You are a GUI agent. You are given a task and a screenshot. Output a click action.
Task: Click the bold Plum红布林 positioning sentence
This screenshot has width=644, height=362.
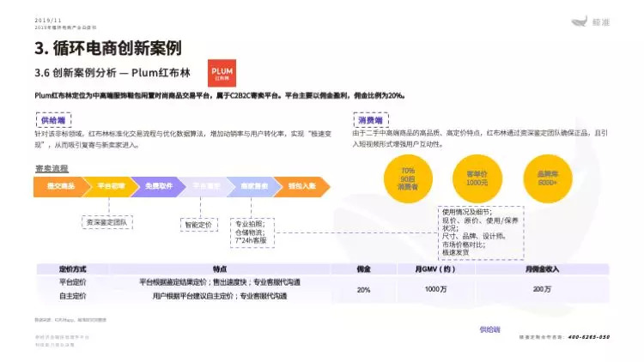pyautogui.click(x=220, y=95)
